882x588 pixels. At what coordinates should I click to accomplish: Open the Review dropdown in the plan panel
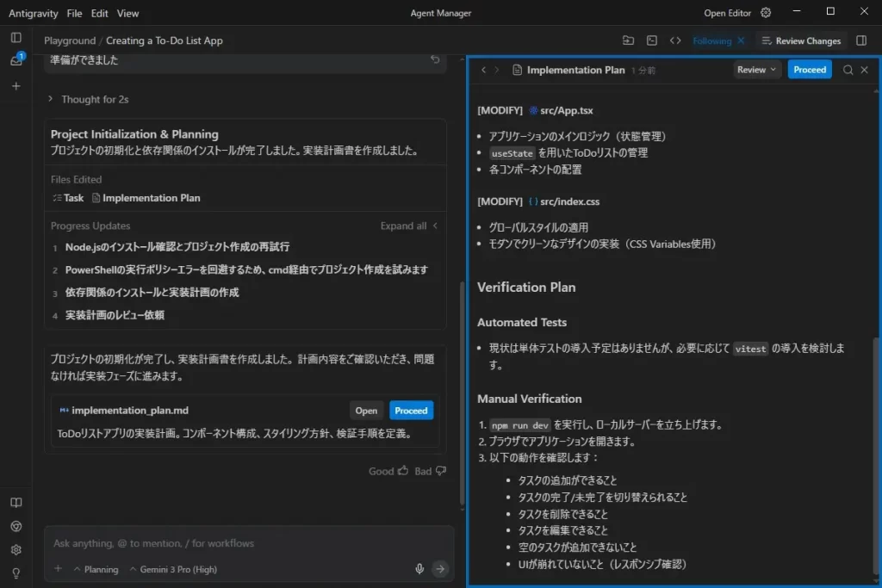tap(756, 70)
